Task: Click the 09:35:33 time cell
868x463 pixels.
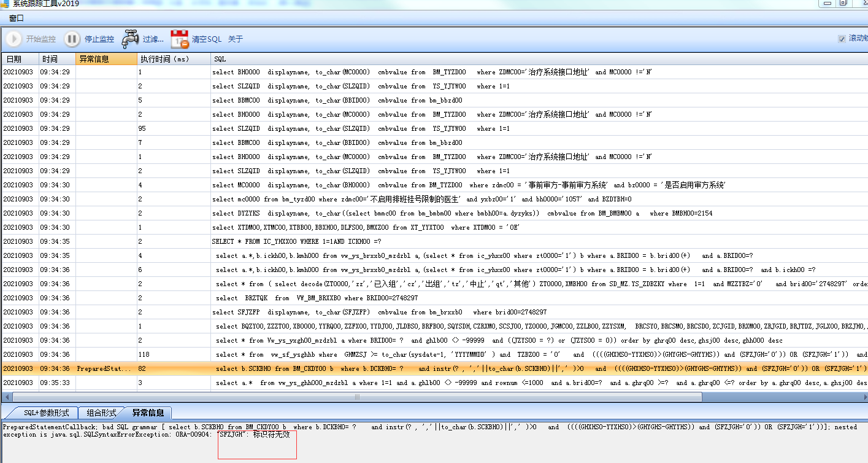Action: pos(57,383)
